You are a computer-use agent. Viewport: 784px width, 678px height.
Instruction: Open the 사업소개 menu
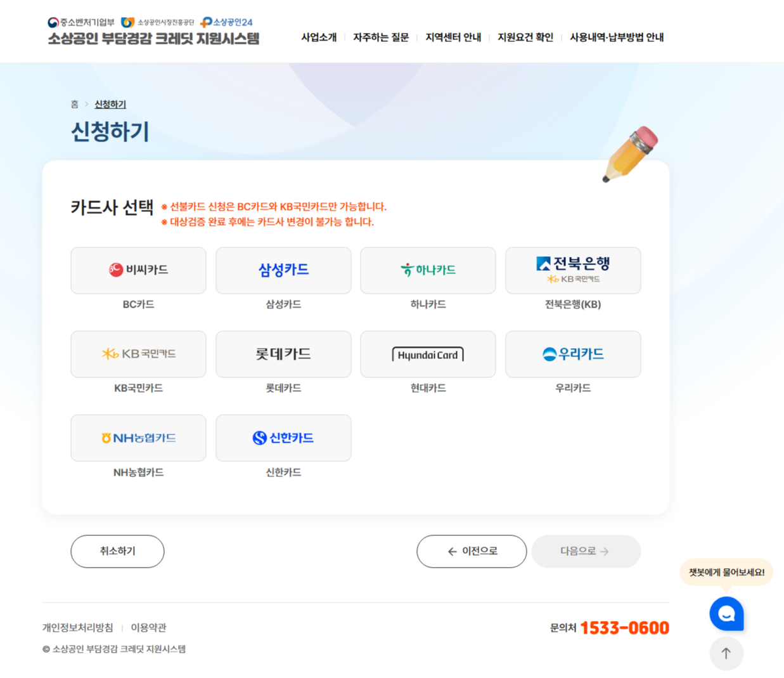tap(319, 37)
